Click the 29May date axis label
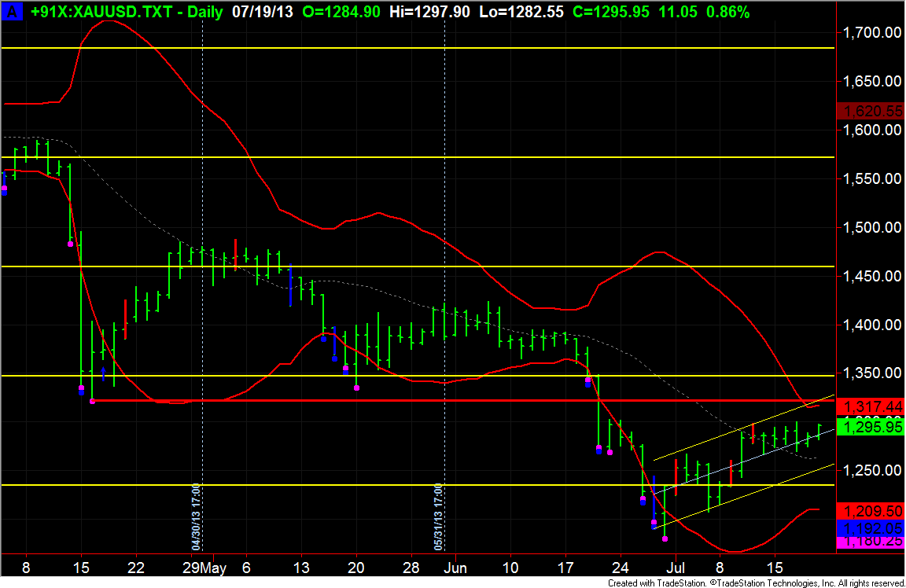Viewport: 906px width, 588px height. (x=204, y=568)
